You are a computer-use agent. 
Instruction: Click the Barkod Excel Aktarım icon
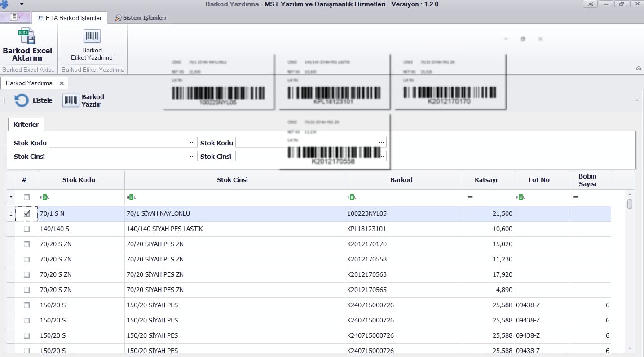27,36
